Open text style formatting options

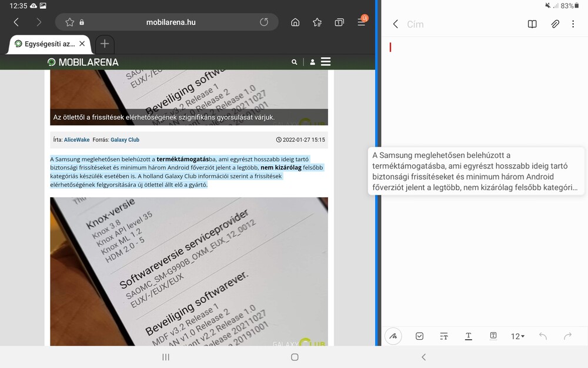443,336
